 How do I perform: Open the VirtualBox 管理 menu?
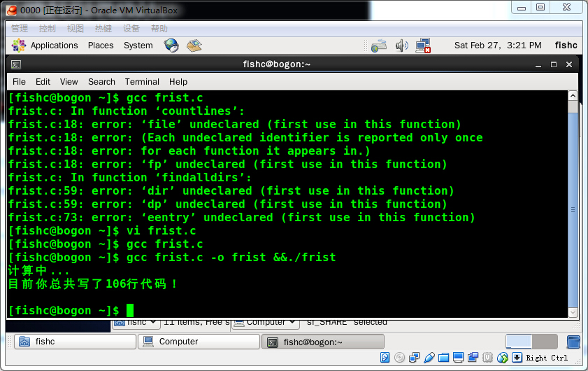click(20, 29)
